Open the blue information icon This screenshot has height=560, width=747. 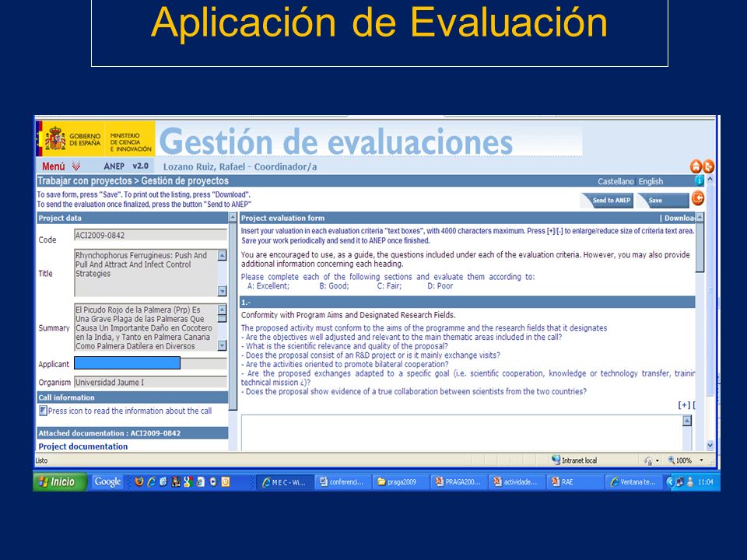coord(699,180)
